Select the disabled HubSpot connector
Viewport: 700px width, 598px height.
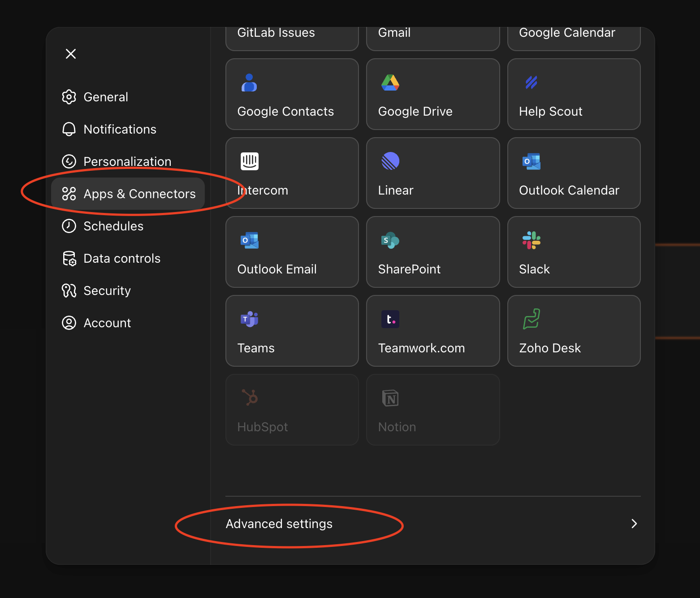coord(291,410)
